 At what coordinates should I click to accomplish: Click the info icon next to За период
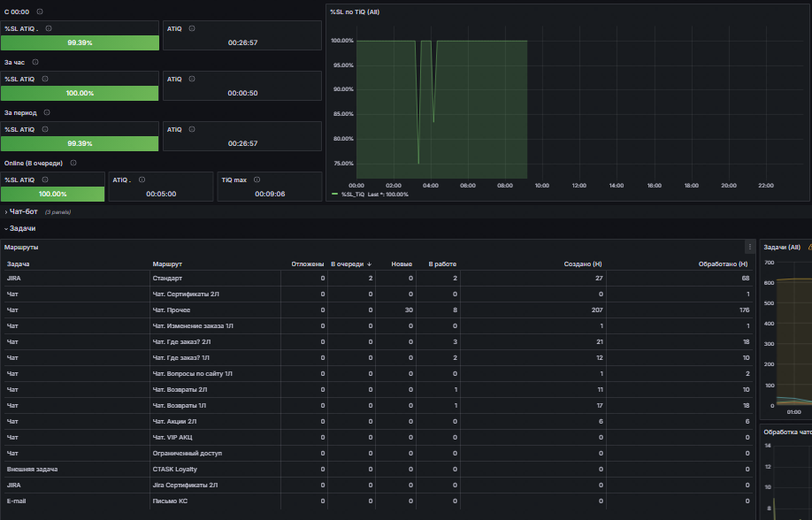[47, 112]
